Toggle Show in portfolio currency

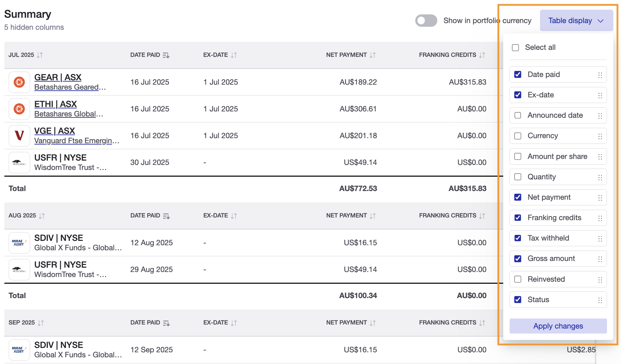[x=426, y=20]
